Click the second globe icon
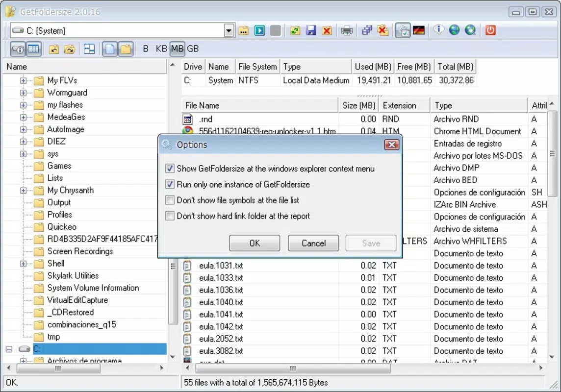561x392 pixels. point(470,31)
